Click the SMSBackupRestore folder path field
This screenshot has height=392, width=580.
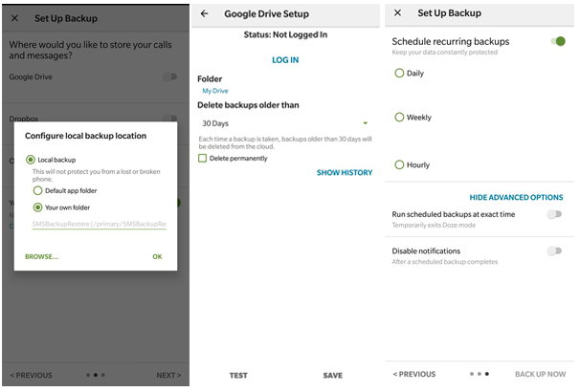coord(100,224)
